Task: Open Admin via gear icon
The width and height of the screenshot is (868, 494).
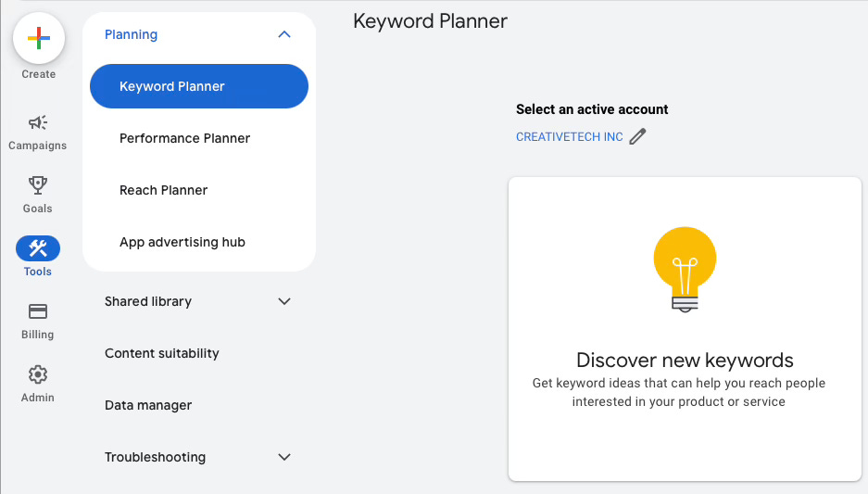Action: 38,374
